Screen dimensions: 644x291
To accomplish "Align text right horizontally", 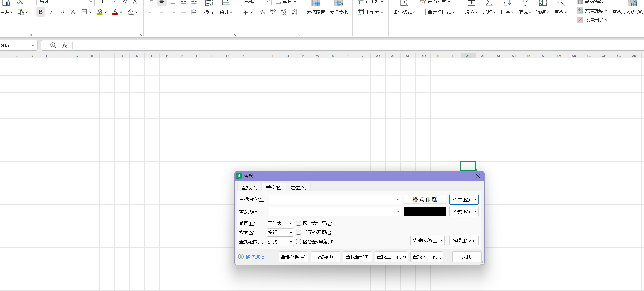I will 172,12.
